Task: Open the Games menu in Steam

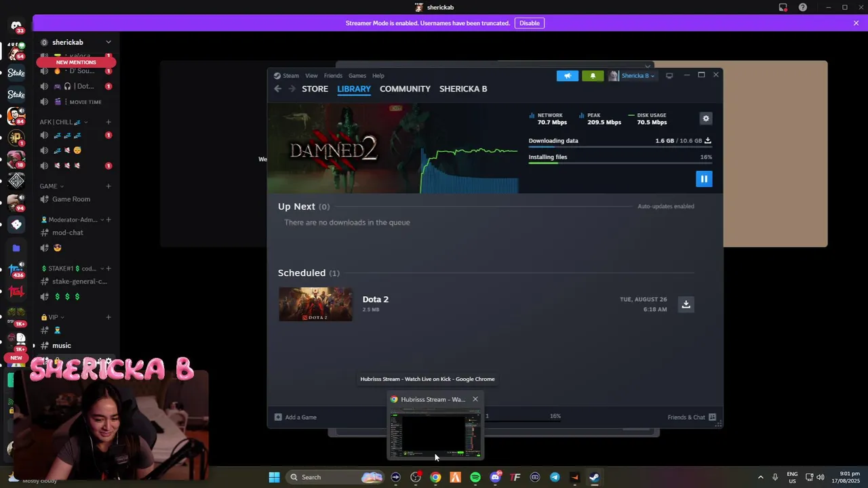Action: point(357,76)
